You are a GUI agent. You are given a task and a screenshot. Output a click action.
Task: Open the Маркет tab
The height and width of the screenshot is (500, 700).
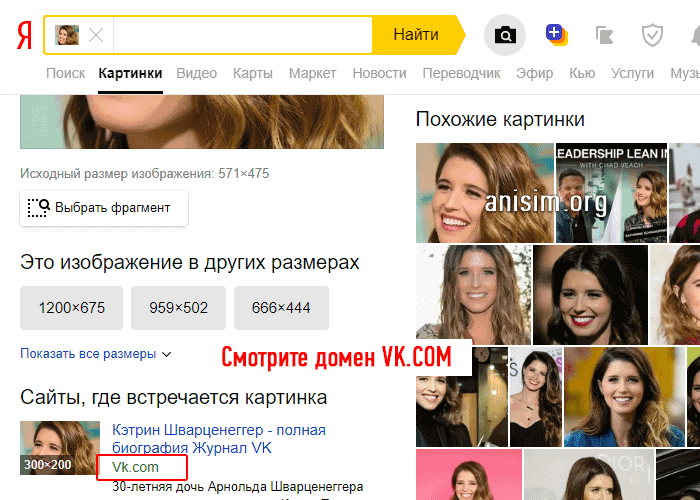tap(312, 73)
